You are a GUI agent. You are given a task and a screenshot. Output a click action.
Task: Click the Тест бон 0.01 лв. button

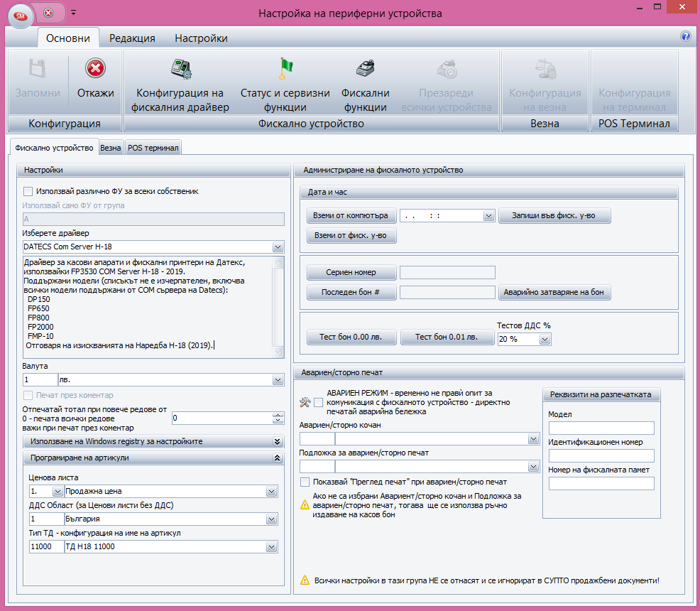point(447,337)
